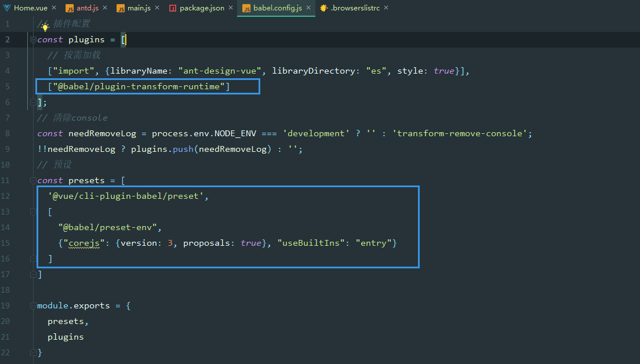Click fold end marker on line 17

[33, 274]
